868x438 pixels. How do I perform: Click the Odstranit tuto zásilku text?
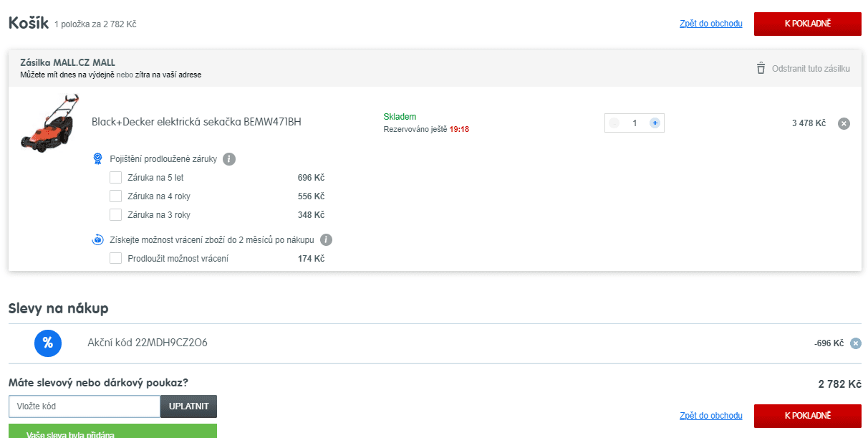(811, 69)
